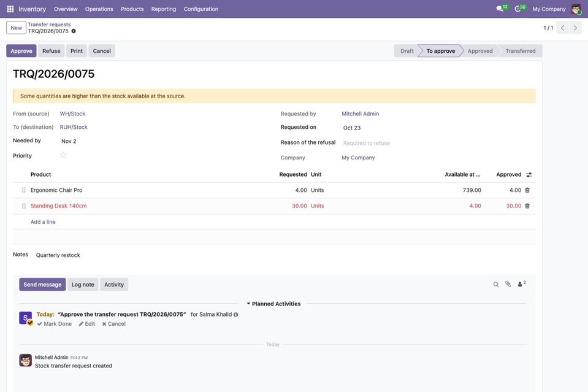Open the Mitchell Admin requester link

tap(360, 113)
